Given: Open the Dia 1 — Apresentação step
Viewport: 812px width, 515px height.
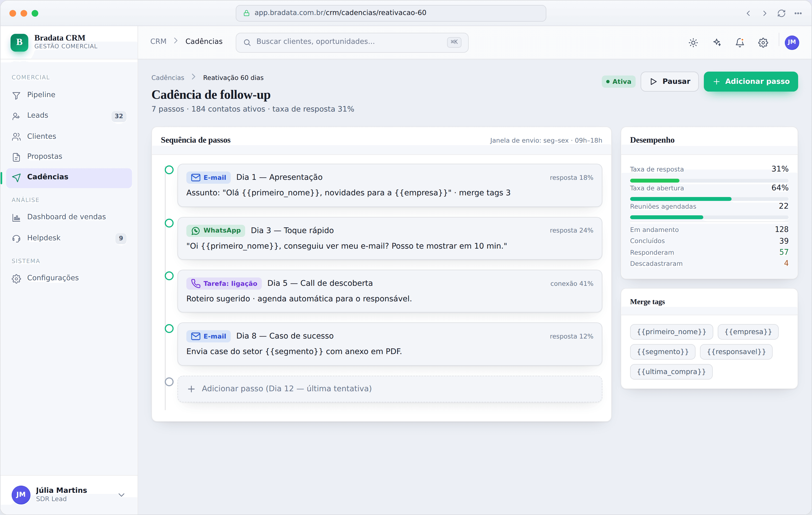Looking at the screenshot, I should click(x=389, y=185).
